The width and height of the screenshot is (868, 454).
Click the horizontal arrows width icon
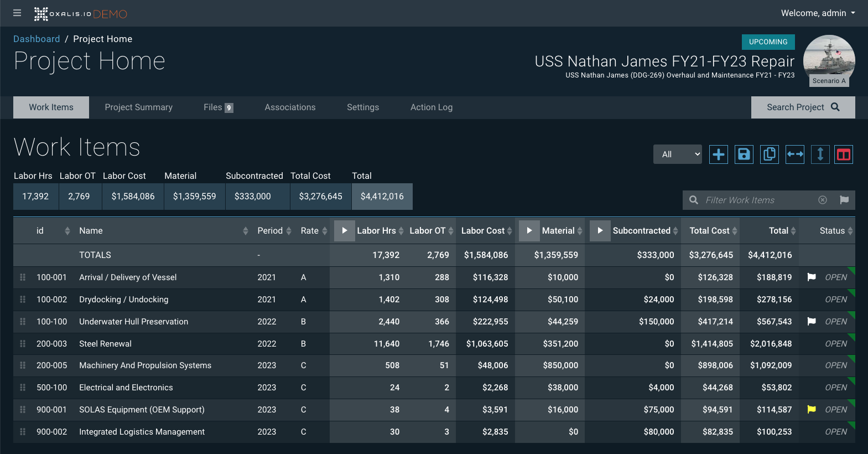coord(794,154)
